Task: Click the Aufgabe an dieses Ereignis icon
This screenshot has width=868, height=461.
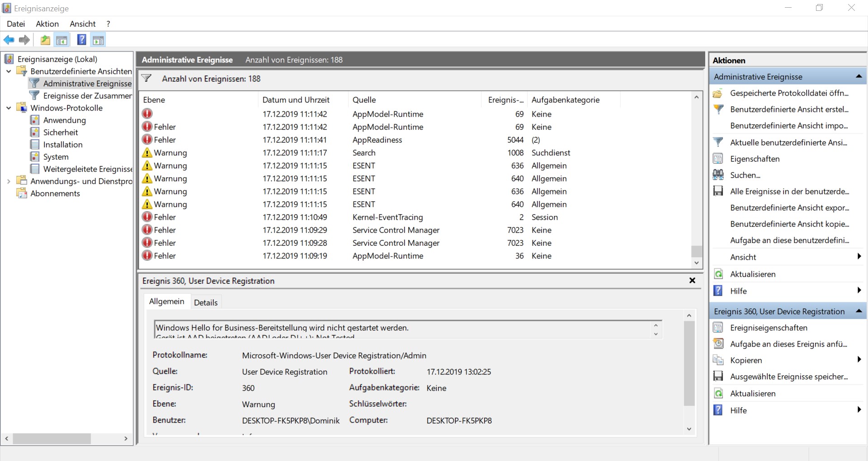Action: [718, 344]
